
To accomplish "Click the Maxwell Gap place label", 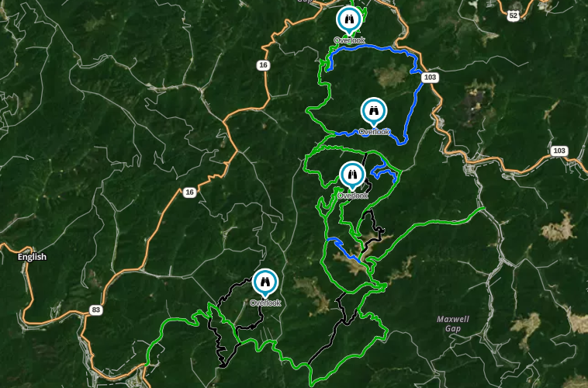I will 453,324.
